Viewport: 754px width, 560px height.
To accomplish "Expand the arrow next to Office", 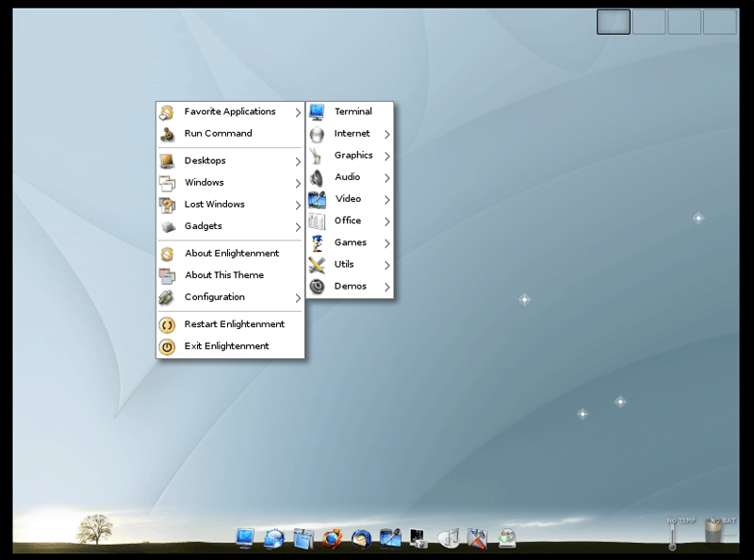I will (387, 222).
